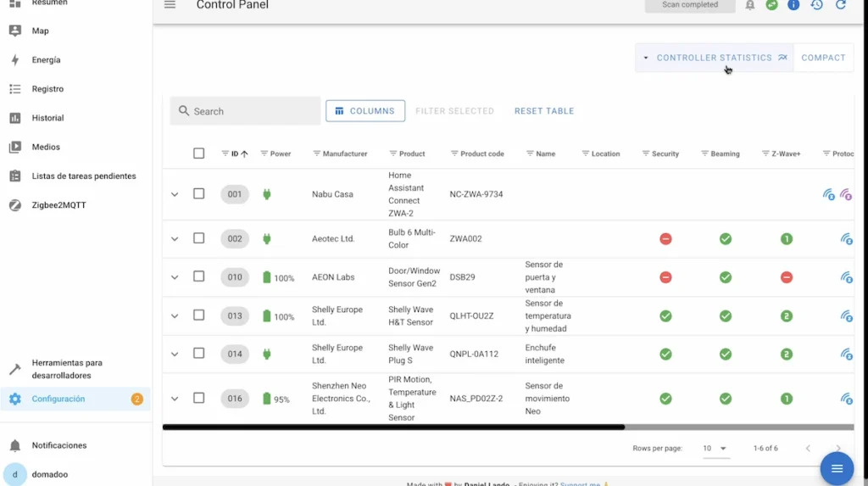
Task: Click the green status icon in the header
Action: click(x=771, y=5)
